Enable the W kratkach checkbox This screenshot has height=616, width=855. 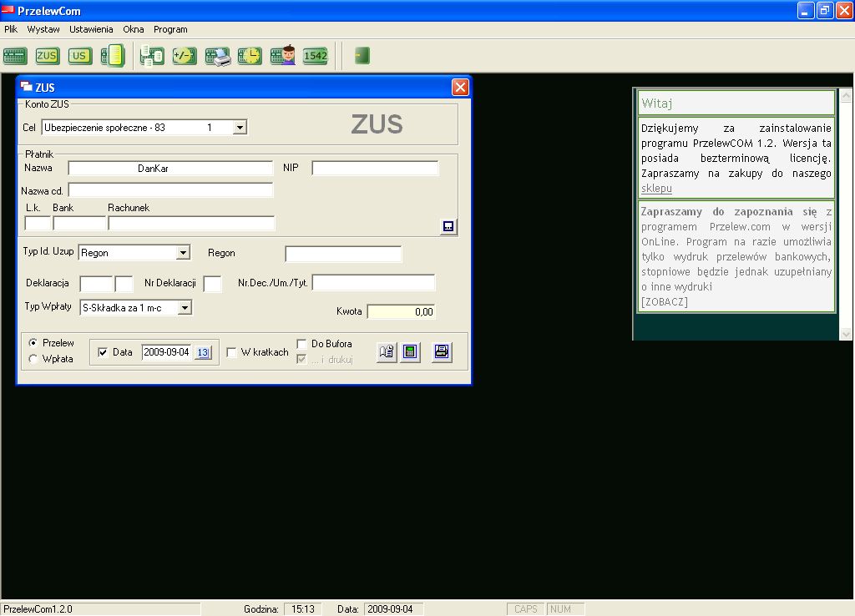click(231, 352)
